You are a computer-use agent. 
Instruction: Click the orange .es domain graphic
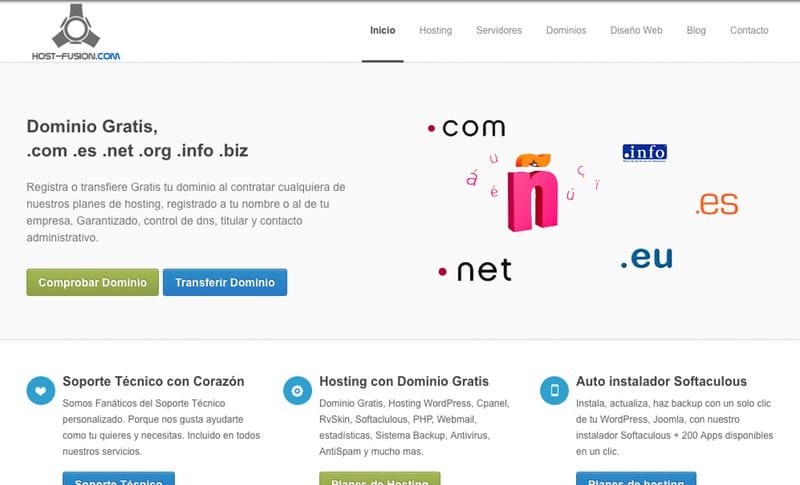pyautogui.click(x=716, y=204)
